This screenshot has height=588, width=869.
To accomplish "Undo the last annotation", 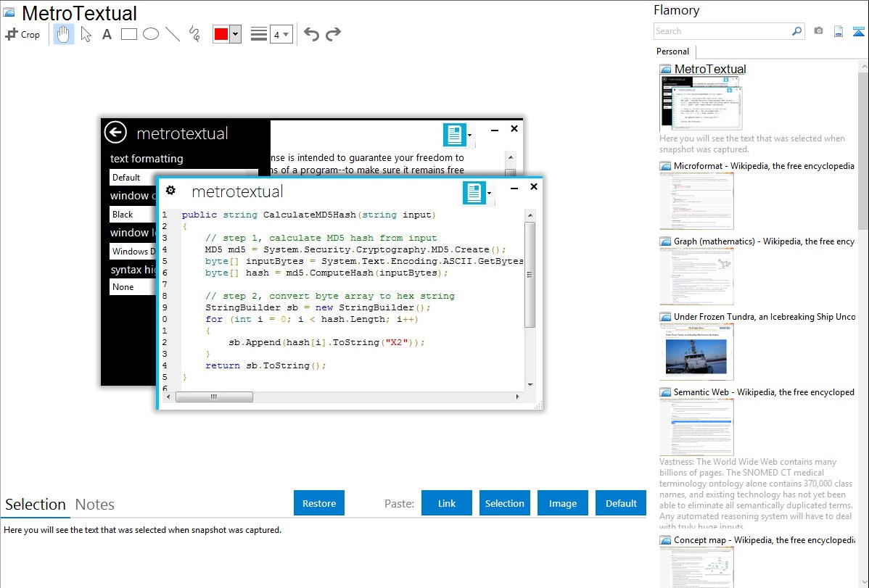I will tap(311, 34).
